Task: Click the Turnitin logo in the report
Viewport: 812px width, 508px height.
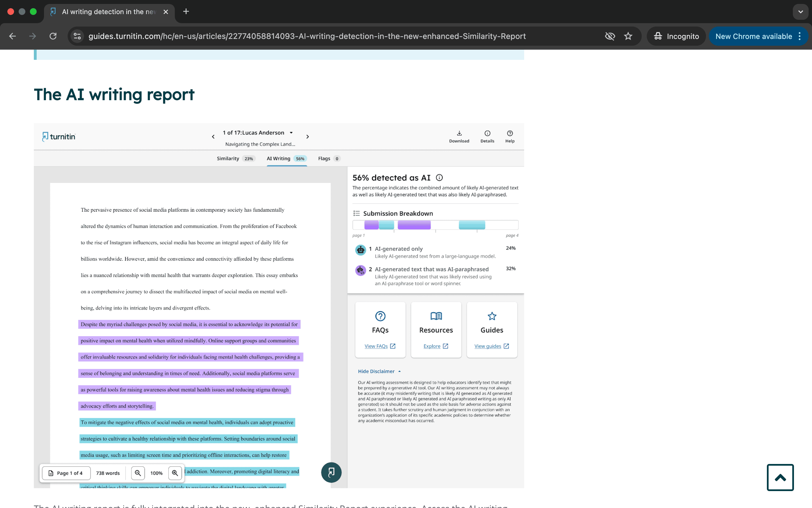Action: (x=59, y=137)
